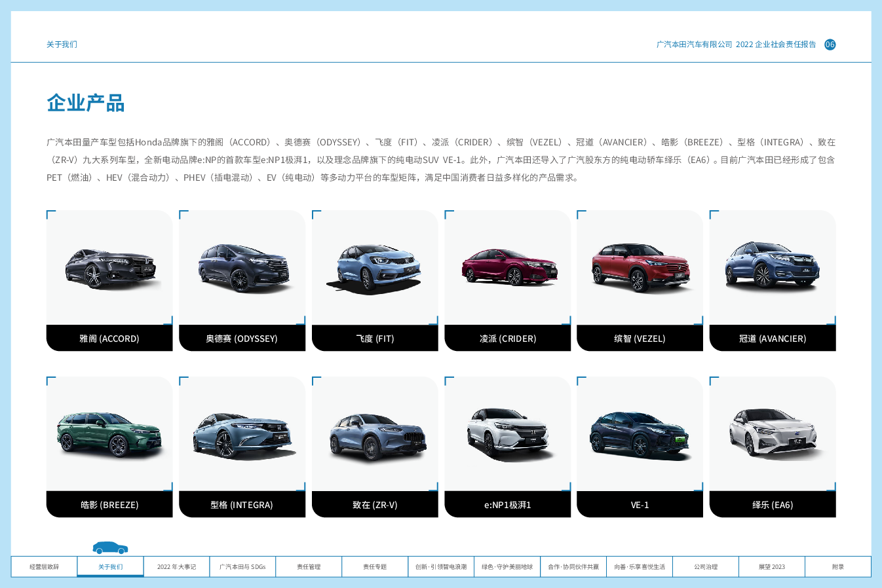The width and height of the screenshot is (882, 588).
Task: Select 创新·引领智电浪潮 tab
Action: point(441,567)
